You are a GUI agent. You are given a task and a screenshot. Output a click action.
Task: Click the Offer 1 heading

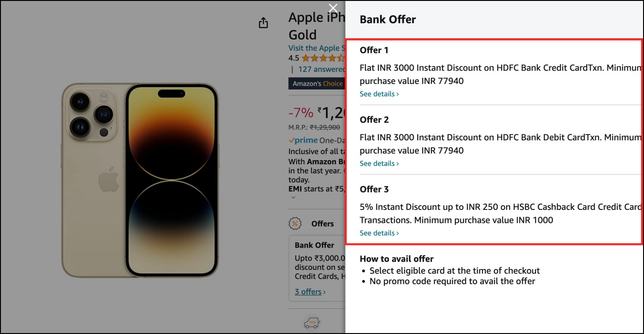pos(374,50)
